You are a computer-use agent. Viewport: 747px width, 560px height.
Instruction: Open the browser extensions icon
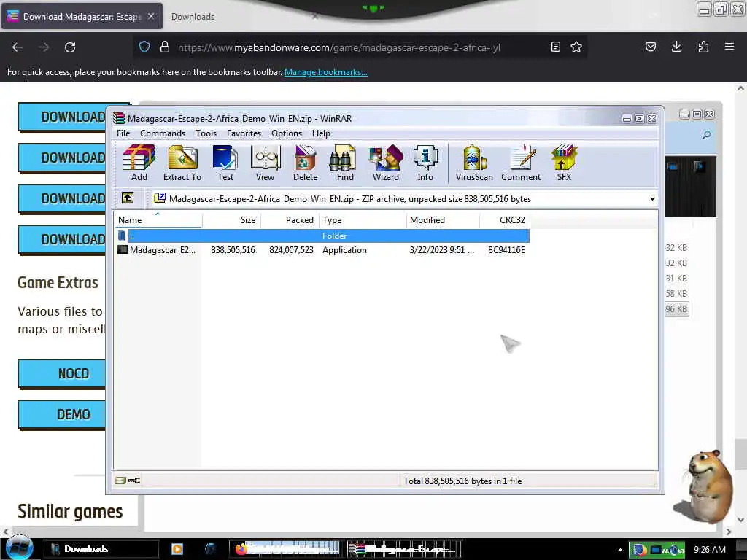tap(703, 47)
